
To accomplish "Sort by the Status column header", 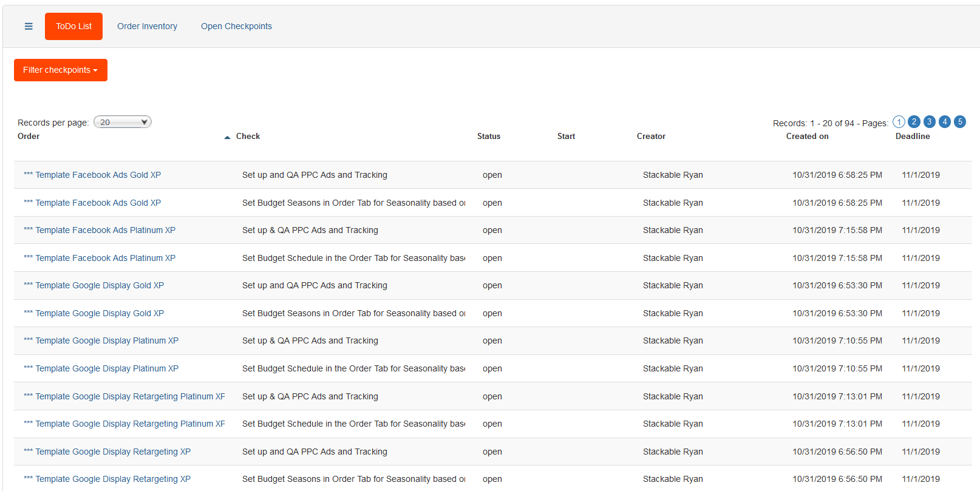I will (x=489, y=136).
